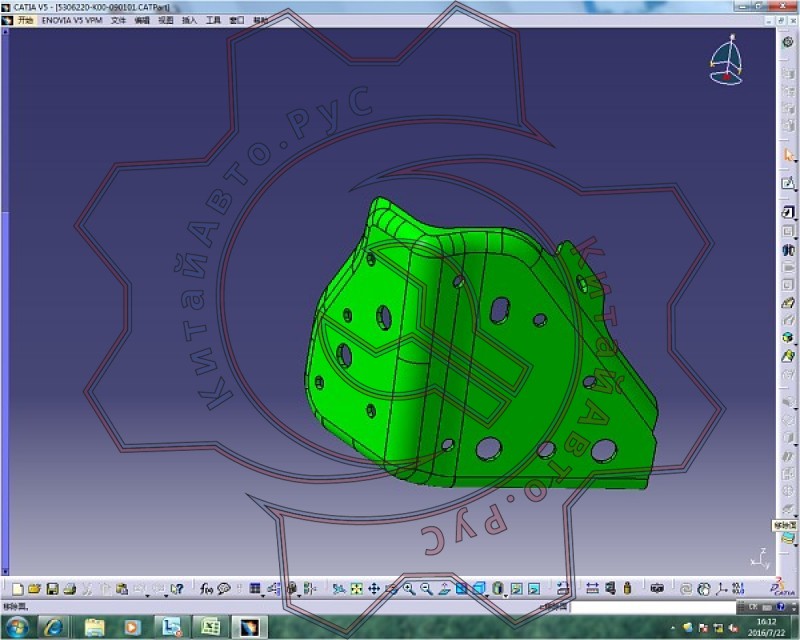Click the Print icon in the bottom toolbar
The image size is (800, 640).
click(70, 589)
